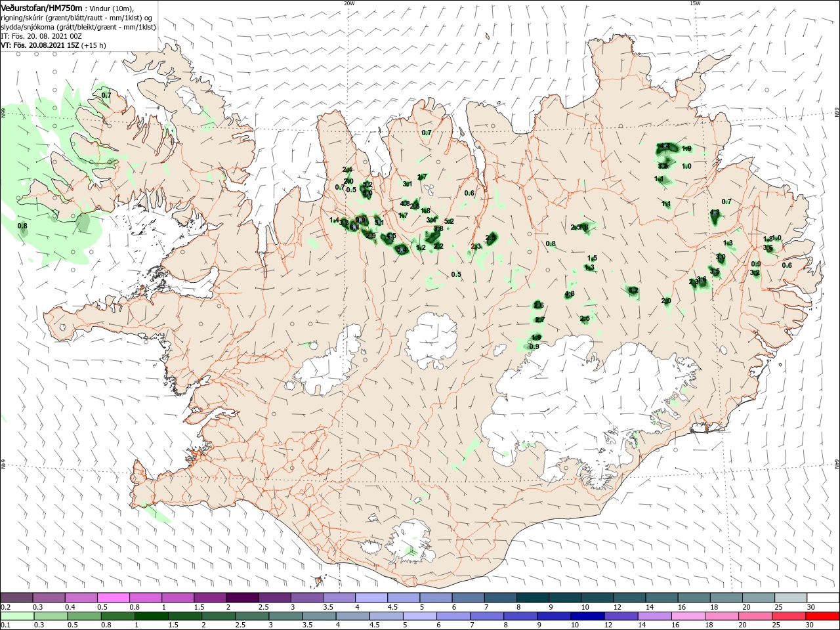Click the '3.0' precipitation value in the east
The width and height of the screenshot is (840, 630).
coord(721,257)
